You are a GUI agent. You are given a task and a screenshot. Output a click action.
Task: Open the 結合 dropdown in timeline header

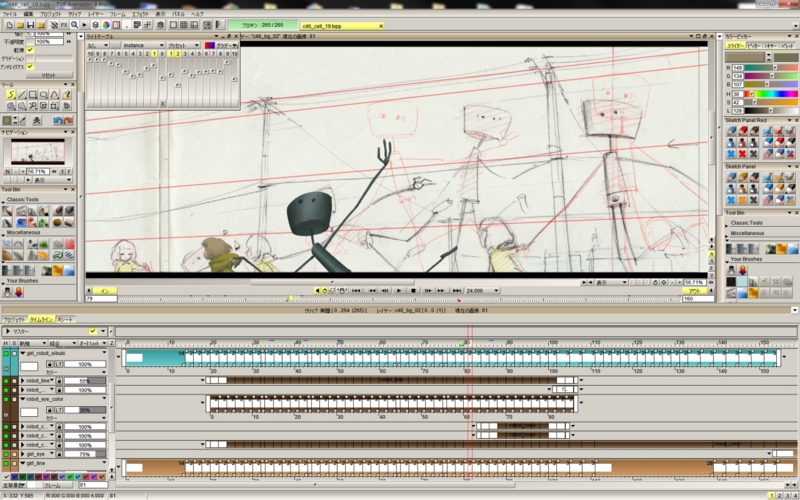(x=62, y=343)
